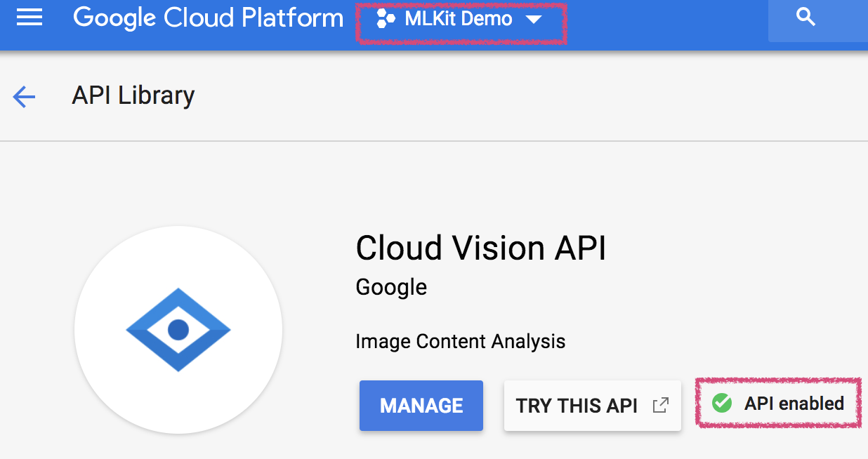Click the API enabled status text

pos(794,404)
